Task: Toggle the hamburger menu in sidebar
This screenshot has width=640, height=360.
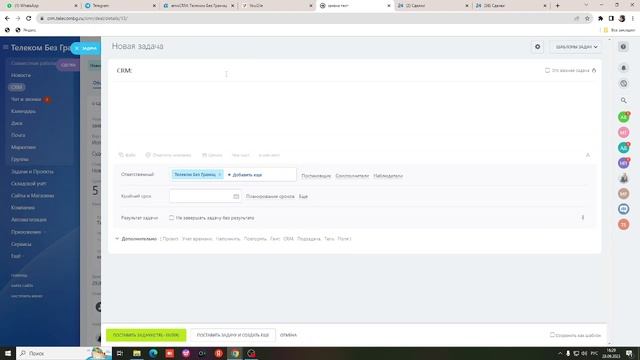Action: 5,47
